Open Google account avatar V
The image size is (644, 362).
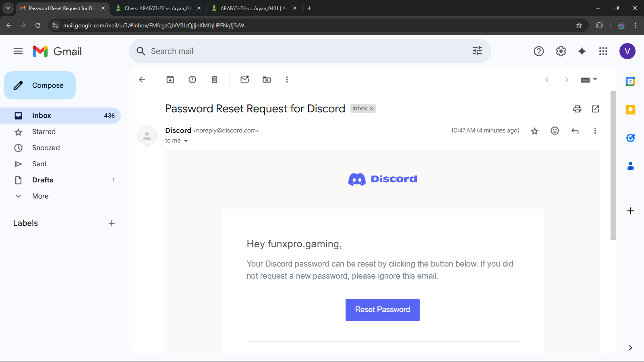pyautogui.click(x=627, y=51)
